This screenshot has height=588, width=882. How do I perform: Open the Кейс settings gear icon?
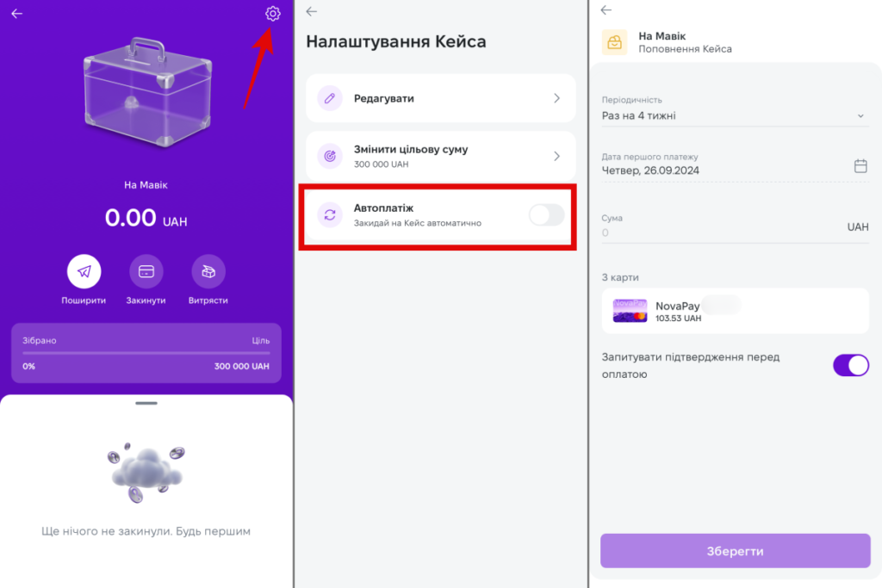[273, 14]
